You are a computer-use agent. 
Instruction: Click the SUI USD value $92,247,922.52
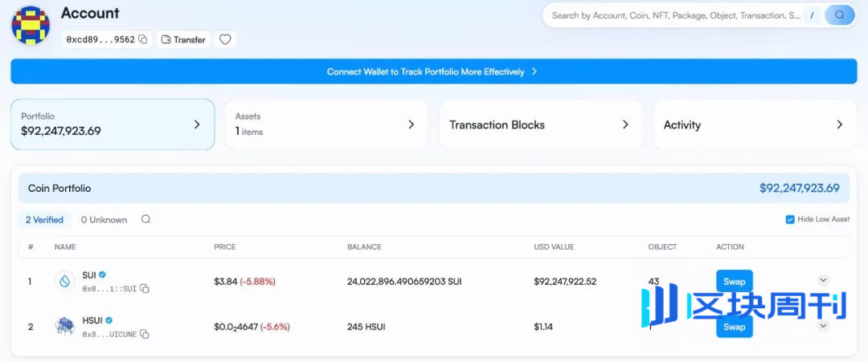tap(565, 281)
